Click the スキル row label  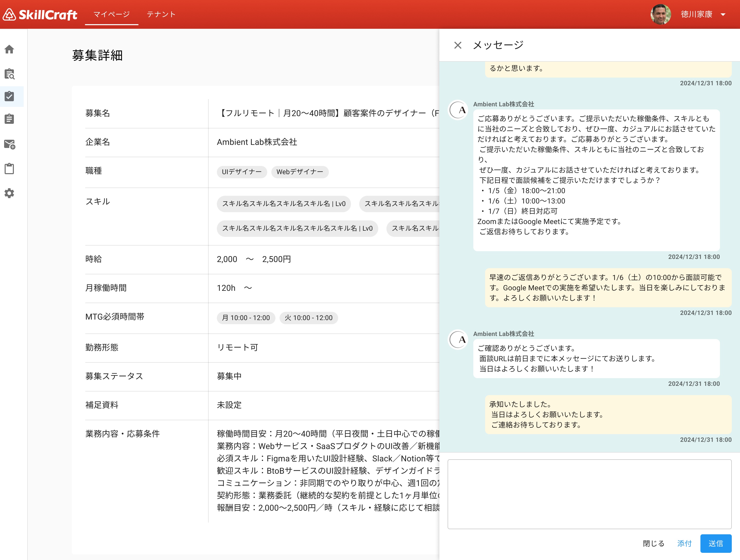click(x=98, y=202)
